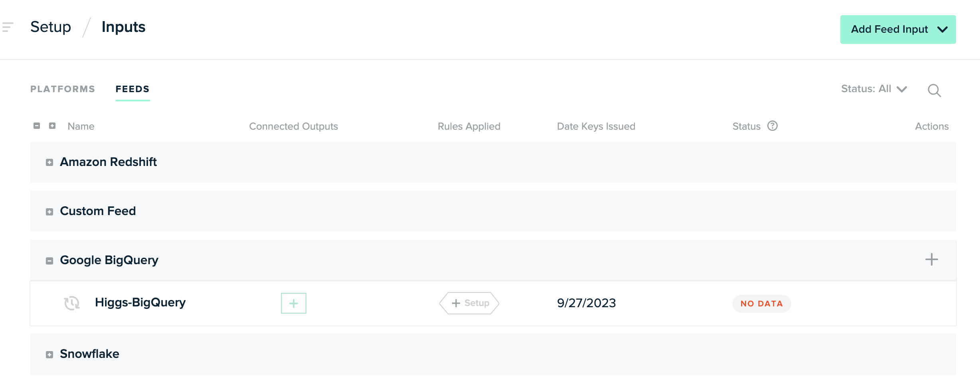Expand all groups using header plus icon
The height and width of the screenshot is (387, 980).
pos(52,126)
